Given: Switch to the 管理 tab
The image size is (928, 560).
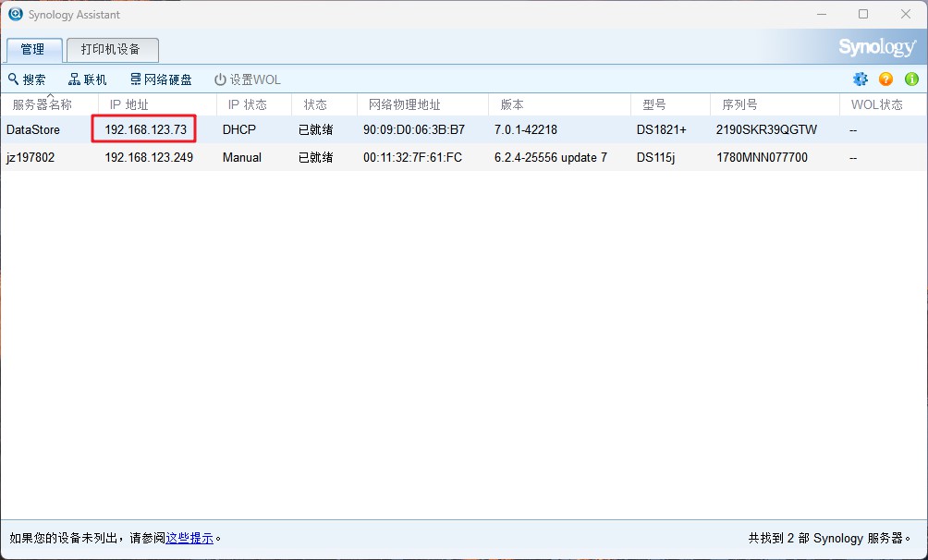Looking at the screenshot, I should pyautogui.click(x=33, y=50).
